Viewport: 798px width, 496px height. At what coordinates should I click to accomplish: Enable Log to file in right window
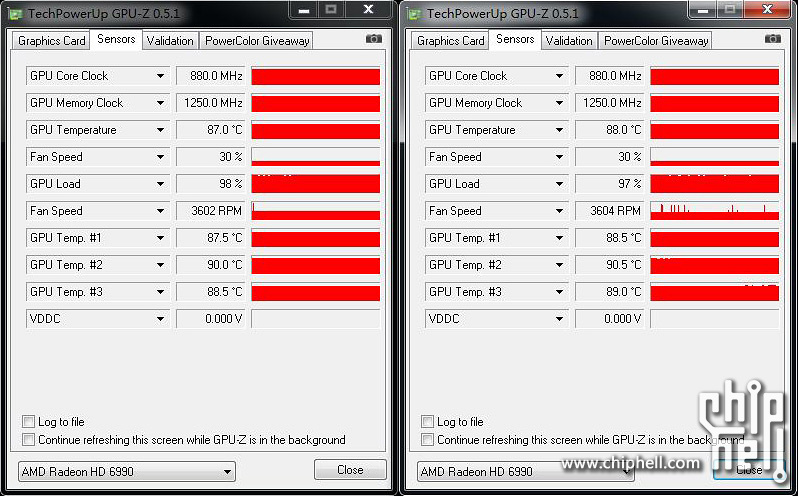pos(428,422)
